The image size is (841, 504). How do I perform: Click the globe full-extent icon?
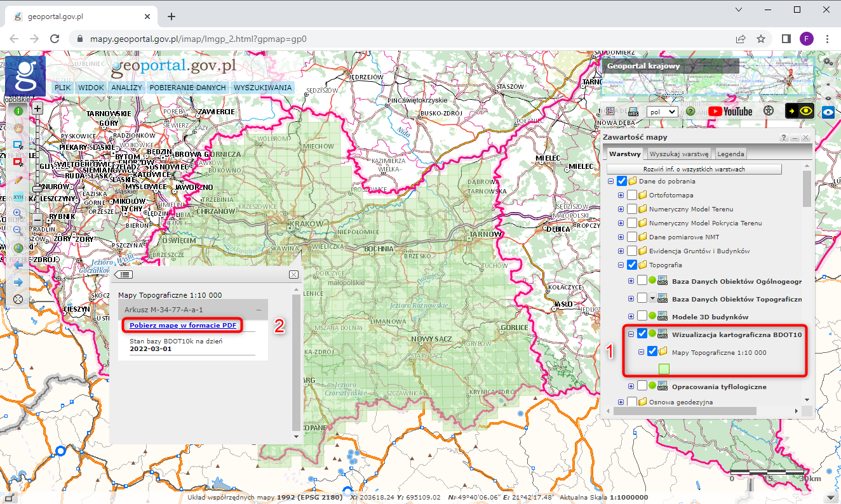click(18, 248)
